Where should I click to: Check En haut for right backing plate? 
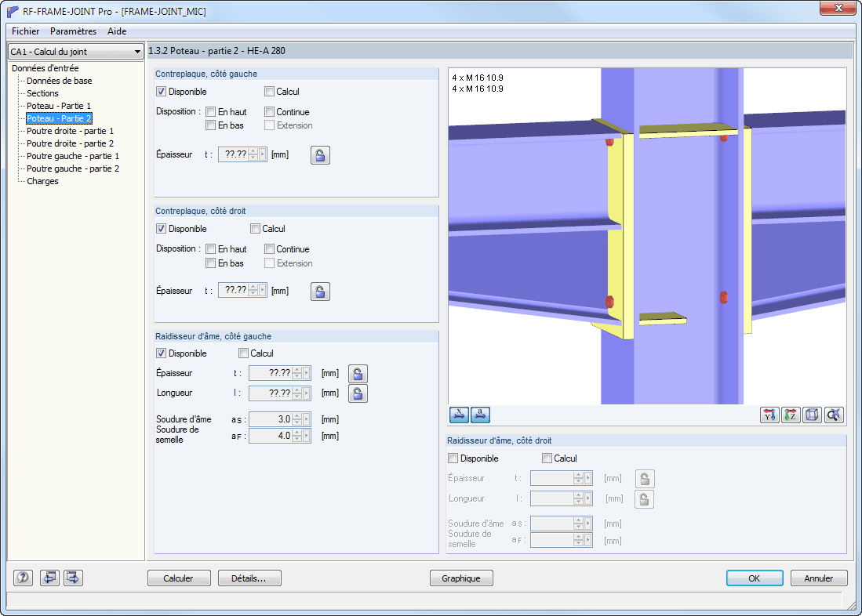tap(210, 249)
